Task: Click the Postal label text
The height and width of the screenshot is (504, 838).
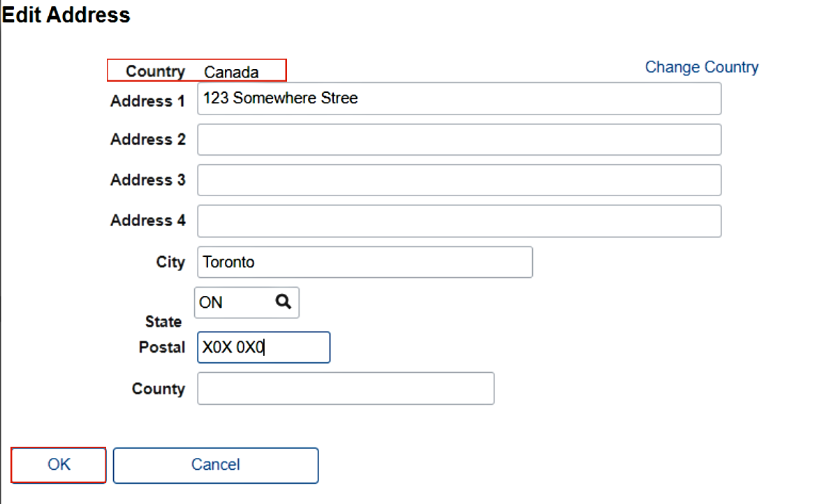Action: click(x=162, y=347)
